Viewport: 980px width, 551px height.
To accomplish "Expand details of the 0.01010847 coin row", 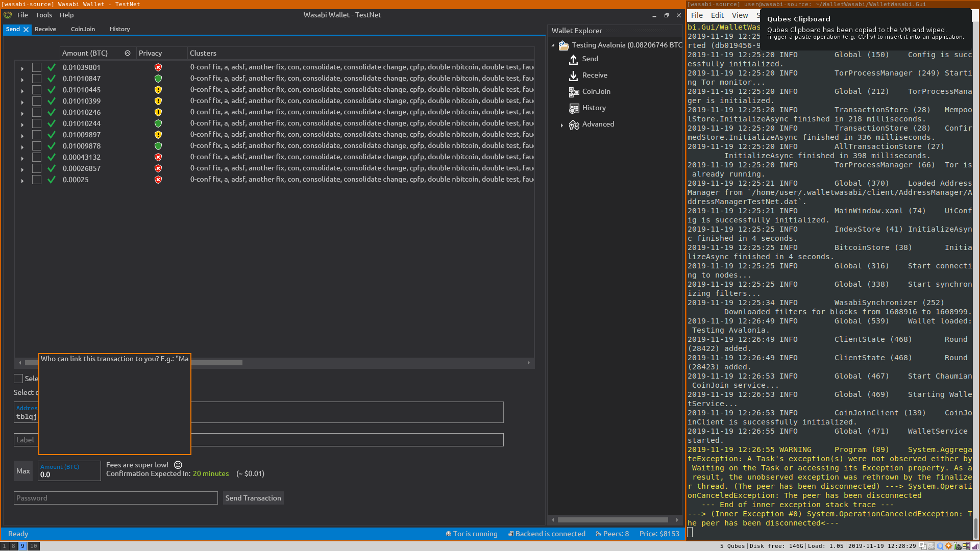I will (x=22, y=79).
